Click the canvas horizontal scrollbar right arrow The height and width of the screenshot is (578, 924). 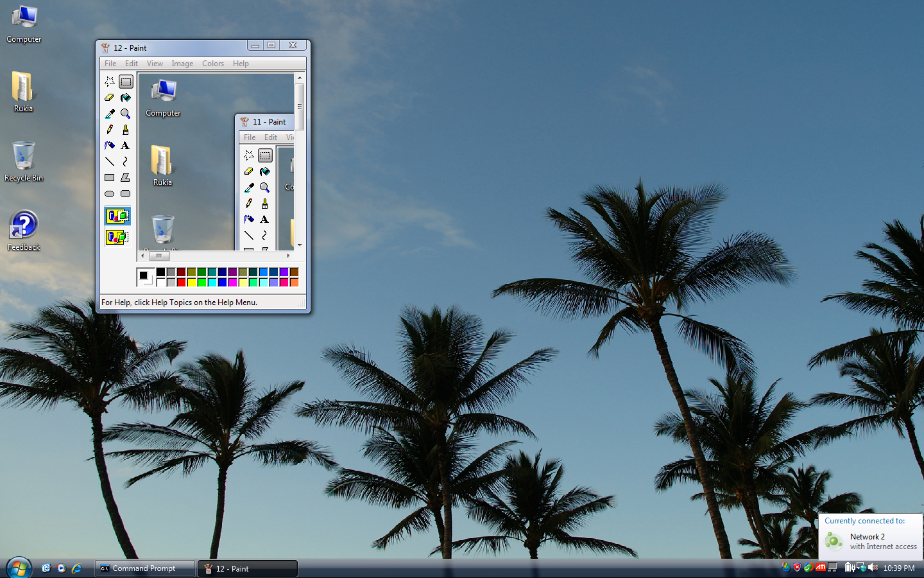288,256
